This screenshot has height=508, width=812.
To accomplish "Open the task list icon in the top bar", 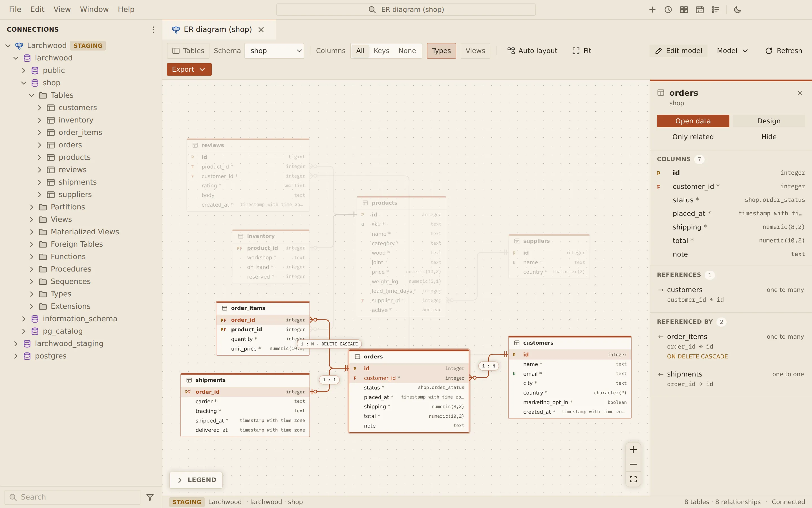I will coord(715,10).
